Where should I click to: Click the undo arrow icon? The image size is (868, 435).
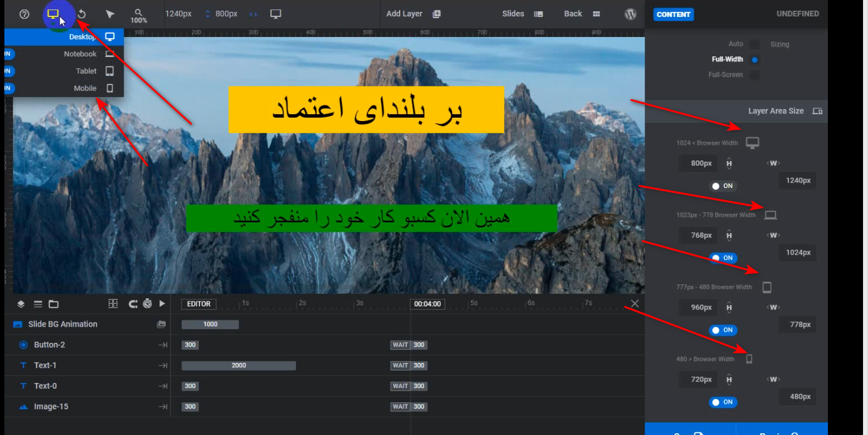pyautogui.click(x=82, y=14)
